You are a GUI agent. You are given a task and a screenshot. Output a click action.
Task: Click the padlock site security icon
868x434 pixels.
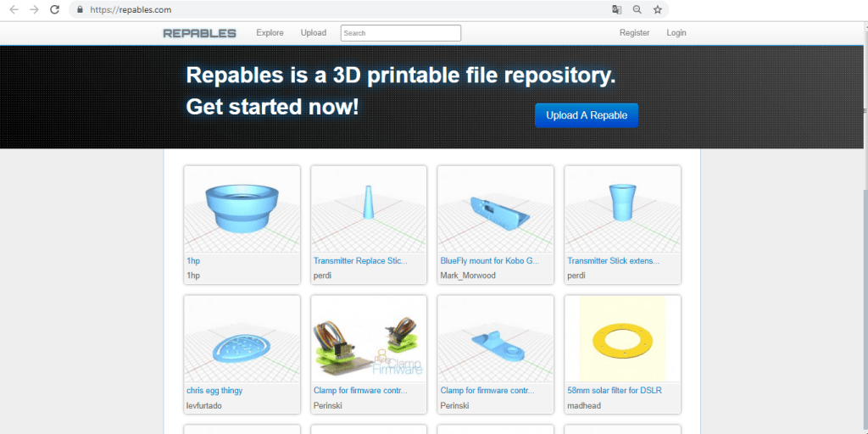click(81, 10)
